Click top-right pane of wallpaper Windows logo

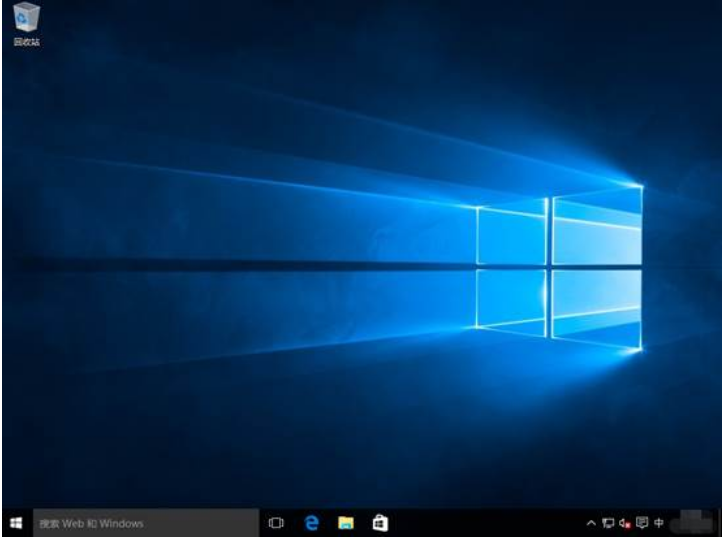(596, 225)
